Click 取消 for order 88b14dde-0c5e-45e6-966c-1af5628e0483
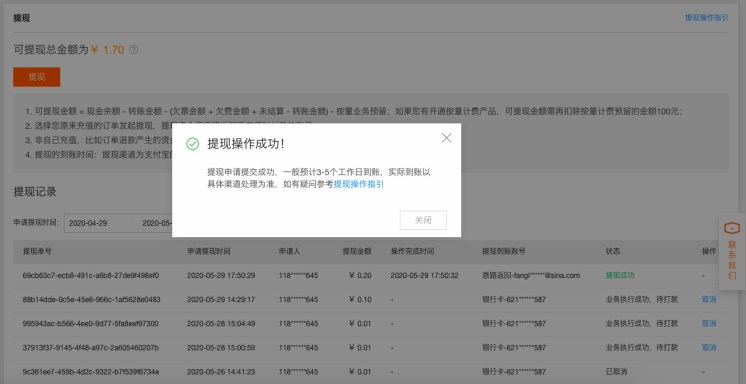Viewport: 746px width, 384px height. (709, 299)
